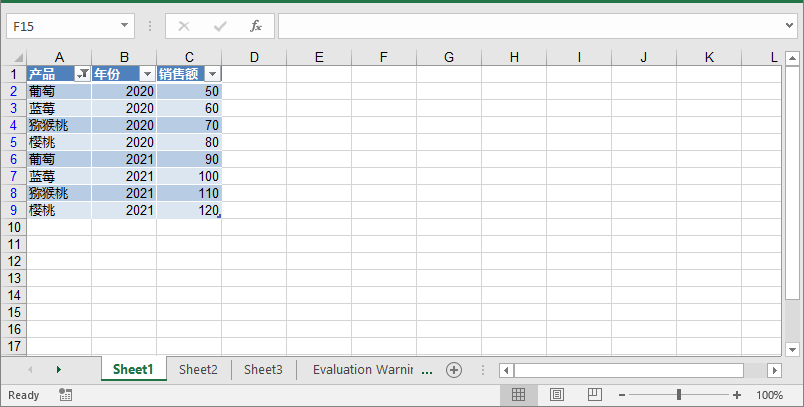Select column D header
Screen dimensions: 804x407
[254, 57]
